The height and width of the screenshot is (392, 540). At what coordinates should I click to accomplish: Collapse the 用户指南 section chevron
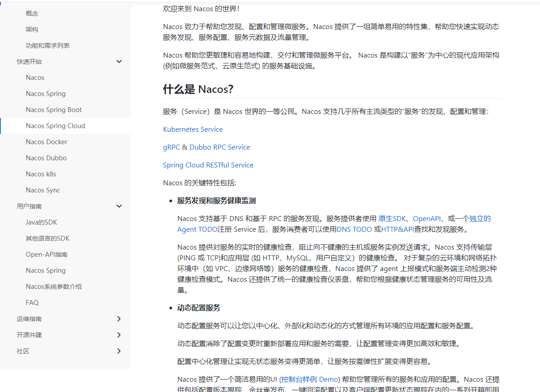coord(119,206)
